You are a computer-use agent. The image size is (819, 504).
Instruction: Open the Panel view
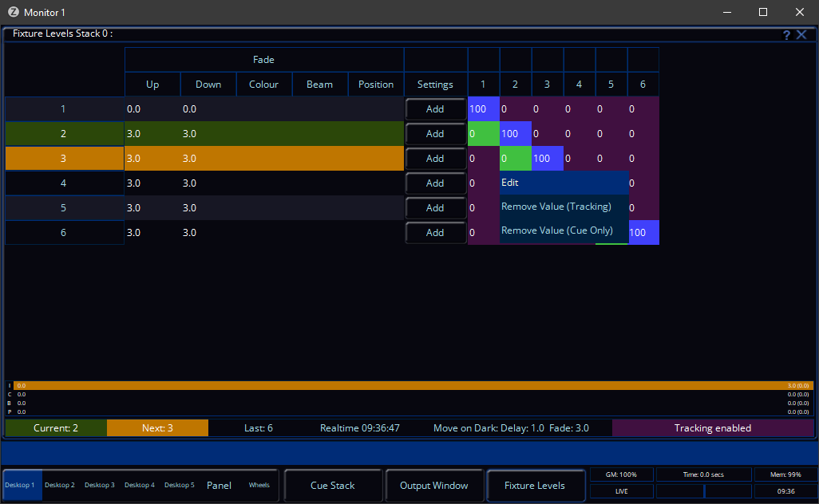[x=219, y=485]
